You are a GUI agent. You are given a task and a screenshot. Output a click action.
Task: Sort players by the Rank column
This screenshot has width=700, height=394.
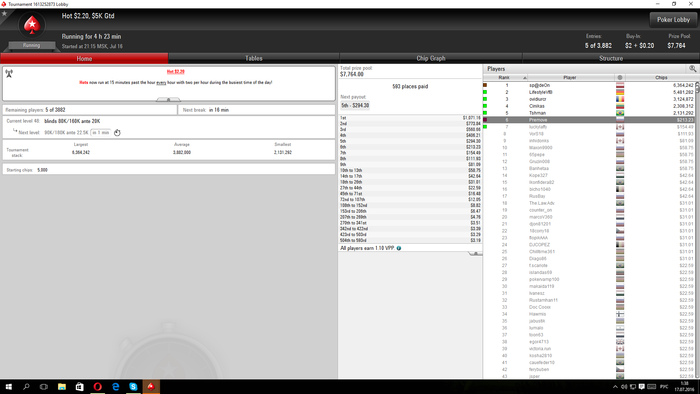505,78
